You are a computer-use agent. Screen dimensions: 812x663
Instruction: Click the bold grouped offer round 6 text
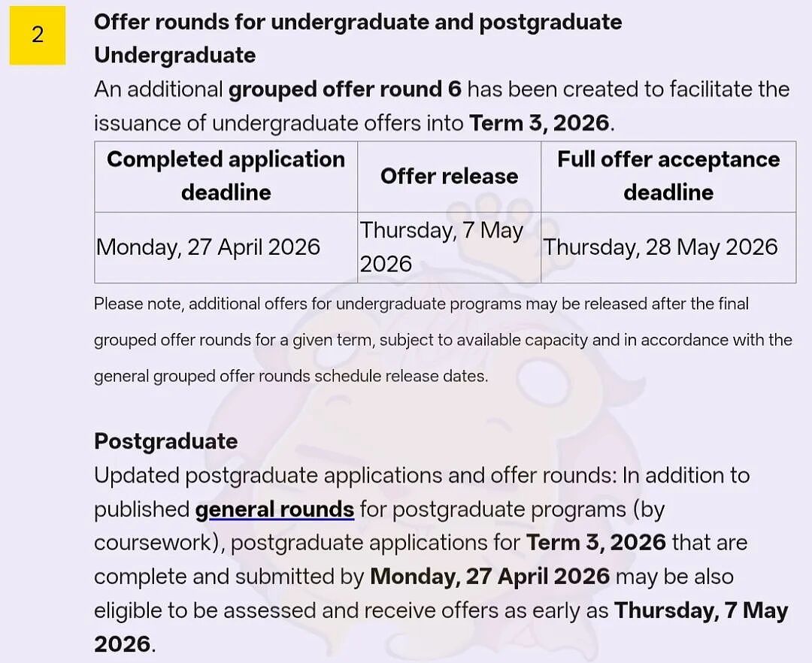point(345,89)
